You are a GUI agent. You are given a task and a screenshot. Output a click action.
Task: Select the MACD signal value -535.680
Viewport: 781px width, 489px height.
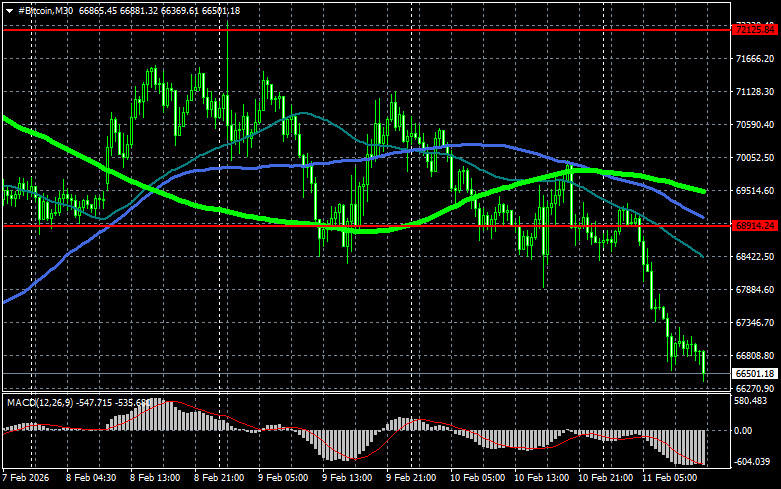134,402
